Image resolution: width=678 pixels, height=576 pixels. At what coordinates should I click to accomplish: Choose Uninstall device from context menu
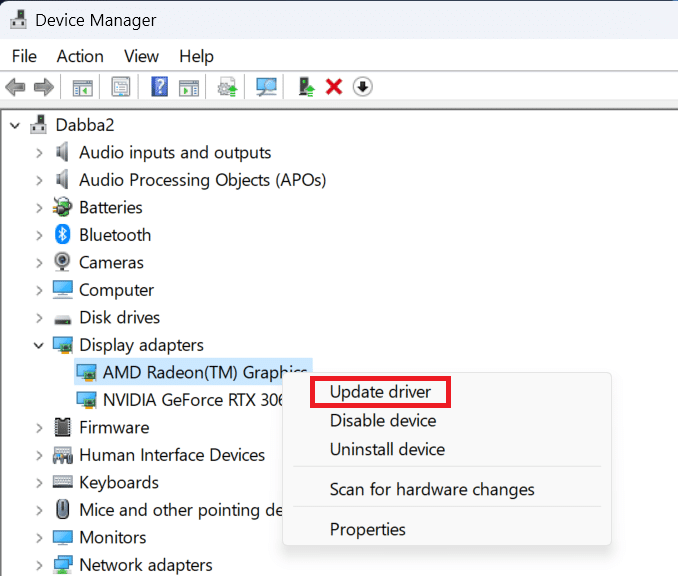tap(387, 449)
